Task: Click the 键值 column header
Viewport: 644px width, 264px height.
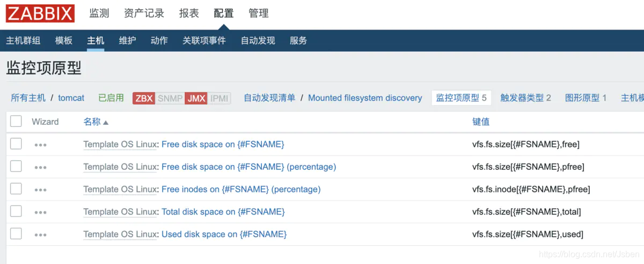Action: click(x=481, y=122)
